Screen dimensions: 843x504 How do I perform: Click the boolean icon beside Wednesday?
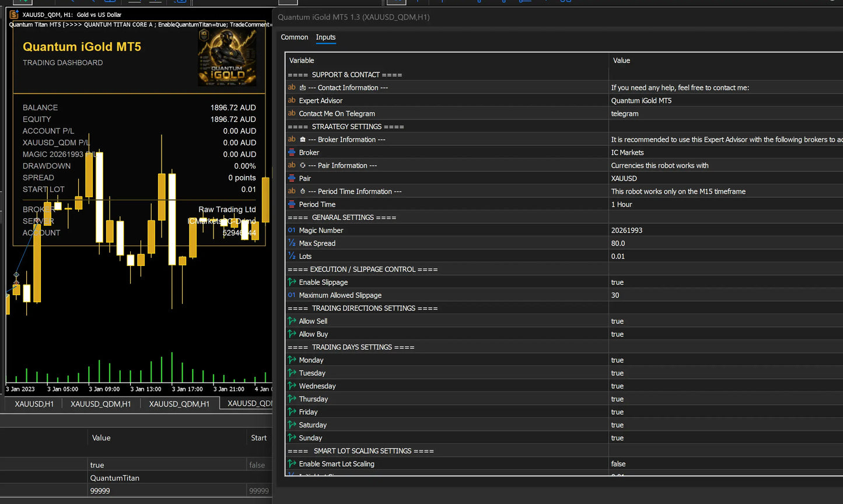tap(292, 386)
